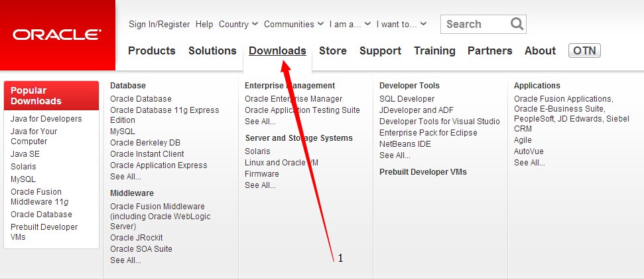Open JDeveloper and ADF link
The image size is (644, 279).
(x=417, y=110)
